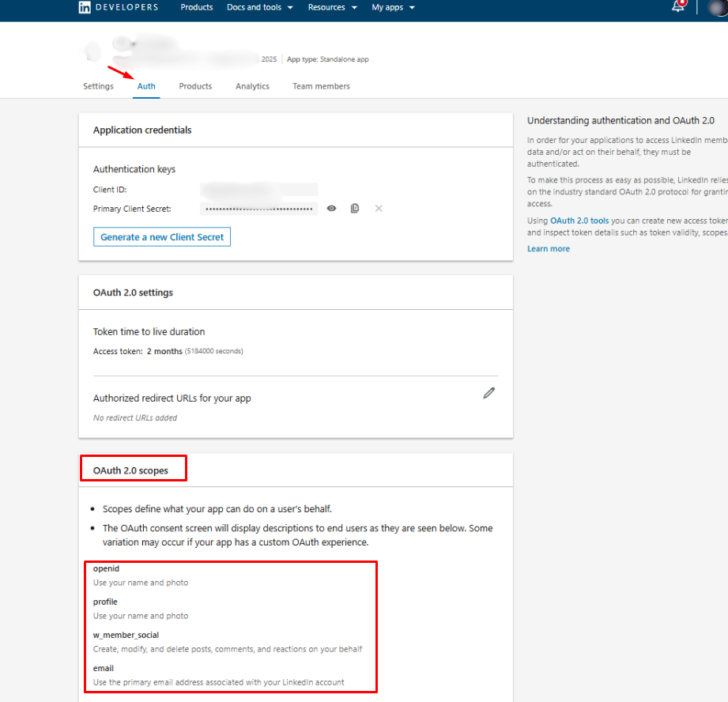This screenshot has height=702, width=728.
Task: Reveal the Primary Client Secret with eye icon
Action: pyautogui.click(x=332, y=208)
